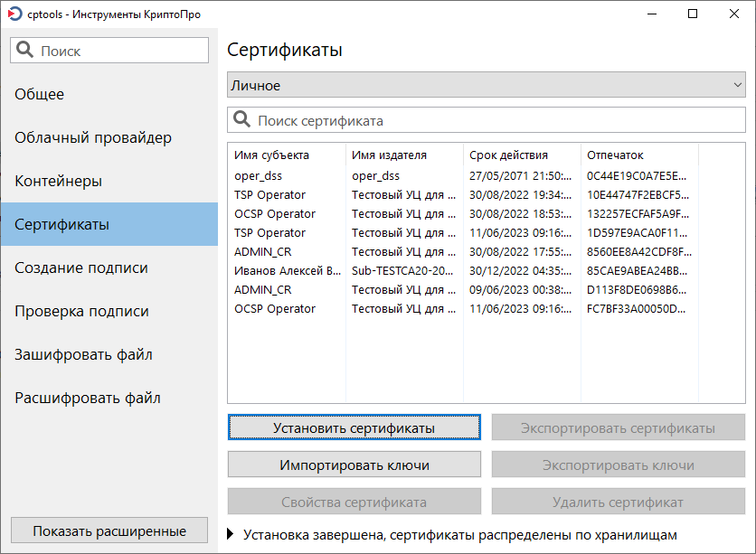Screen dimensions: 756x554
Task: Click Показать расширенные button
Action: pos(109,531)
